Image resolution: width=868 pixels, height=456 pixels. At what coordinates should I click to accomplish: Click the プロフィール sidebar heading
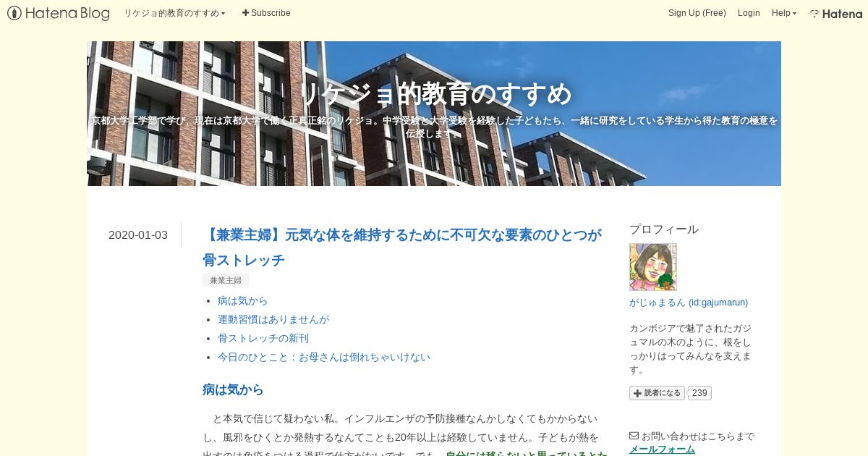tap(664, 229)
